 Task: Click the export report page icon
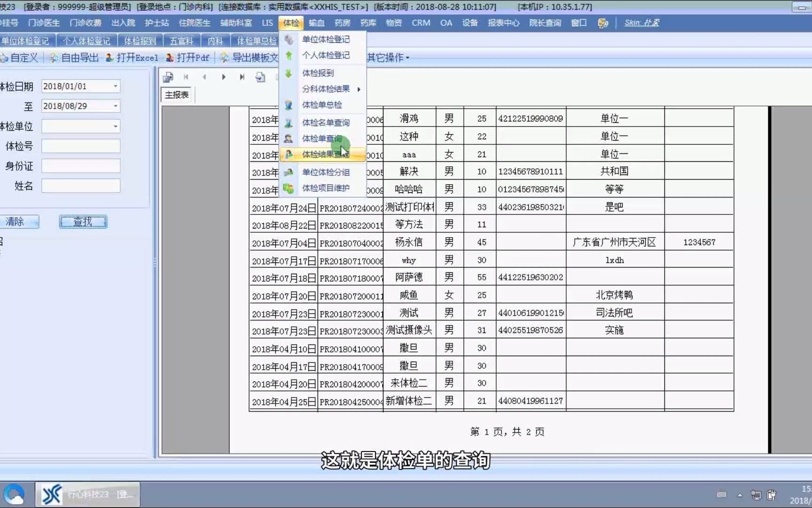[x=260, y=77]
